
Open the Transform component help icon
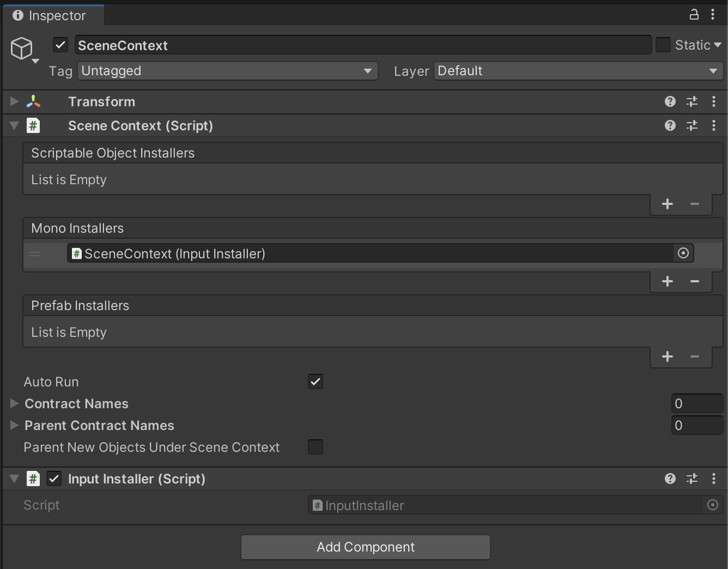[x=670, y=101]
